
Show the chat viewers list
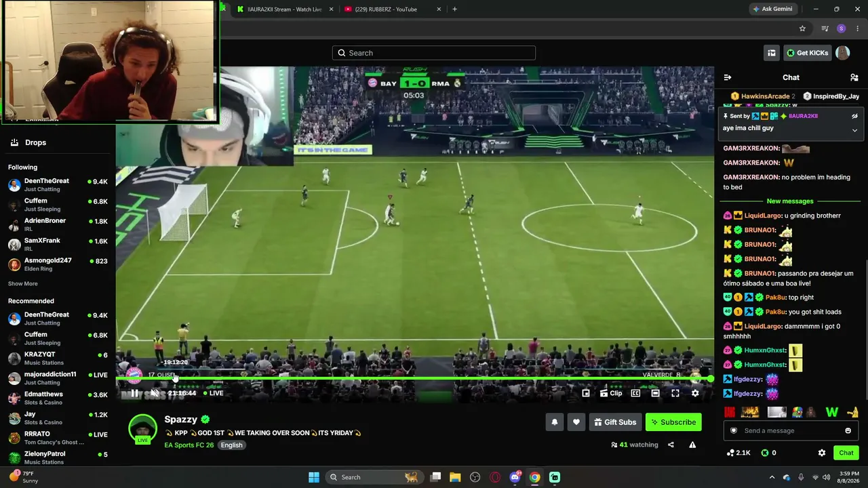pyautogui.click(x=854, y=77)
